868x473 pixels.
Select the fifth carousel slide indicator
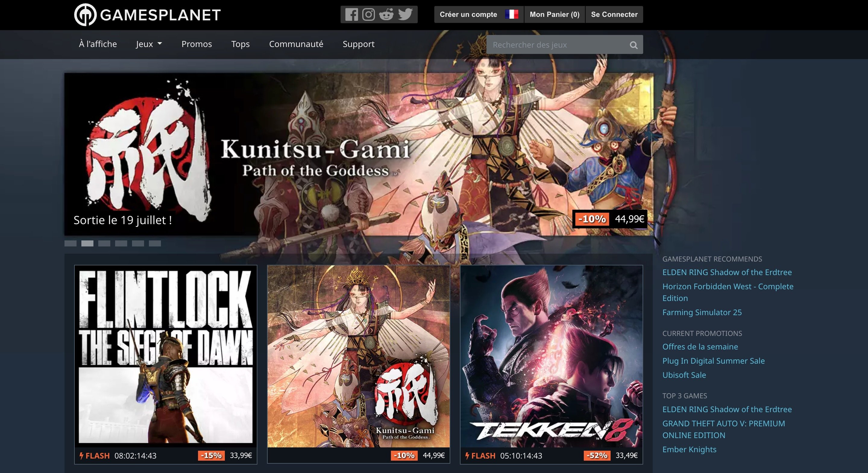[x=138, y=243]
